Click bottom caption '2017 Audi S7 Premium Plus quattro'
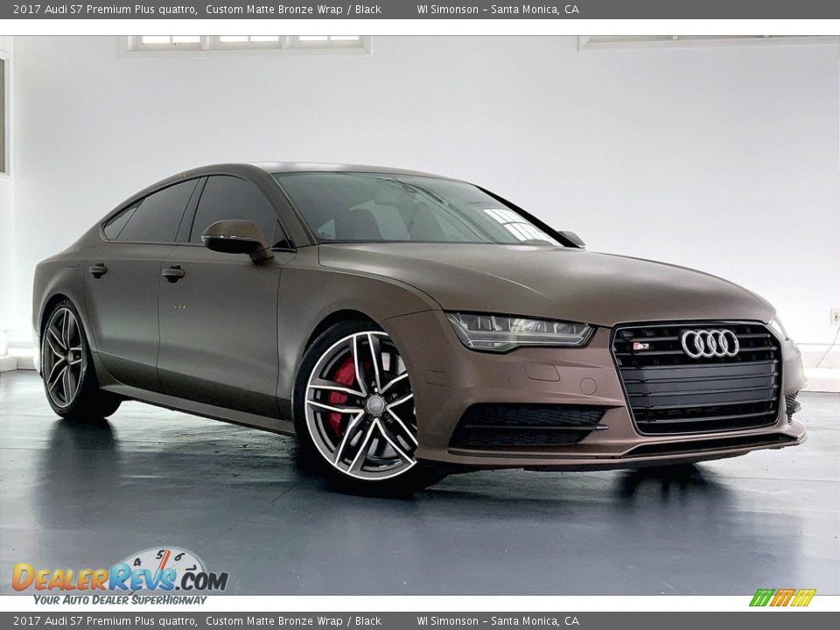 click(x=104, y=621)
